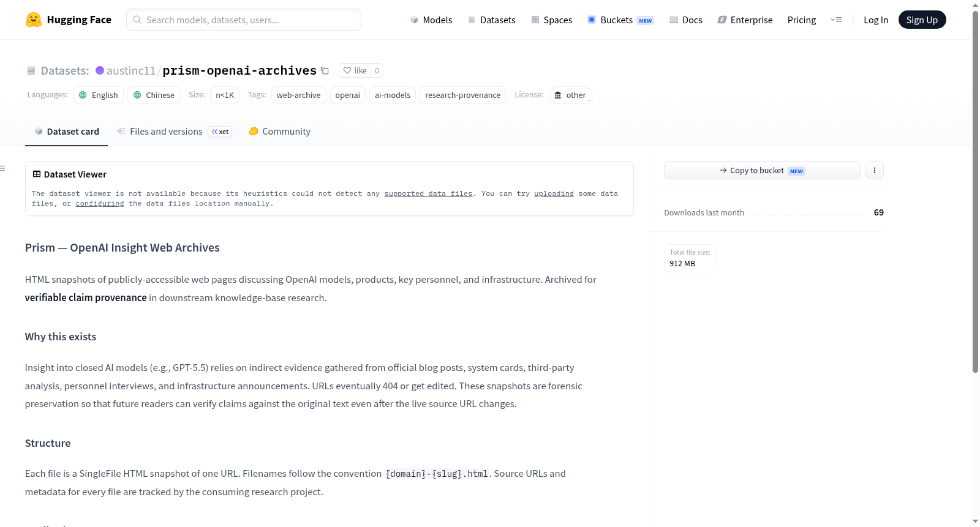Click the Sign Up button
980x527 pixels.
point(922,20)
